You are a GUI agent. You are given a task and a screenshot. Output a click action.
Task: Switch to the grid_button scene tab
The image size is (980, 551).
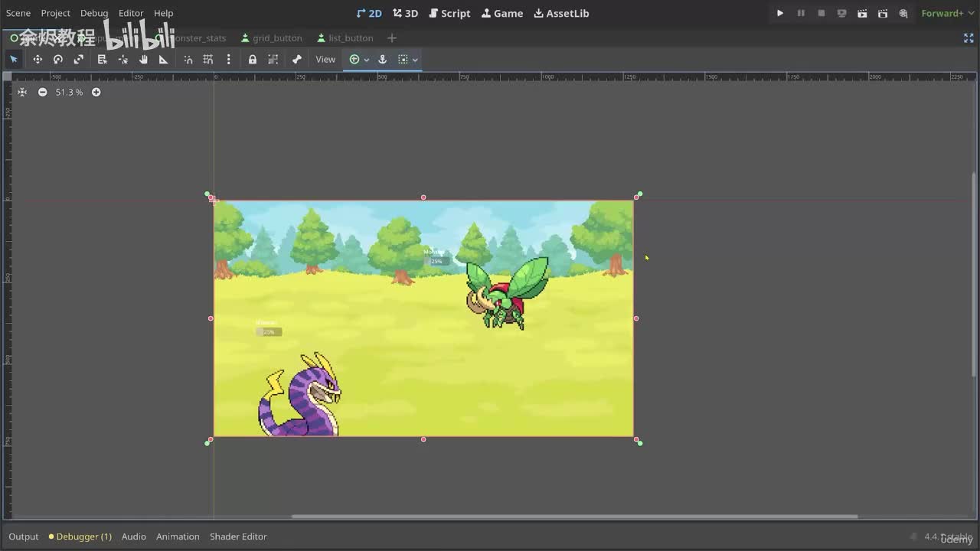[271, 37]
